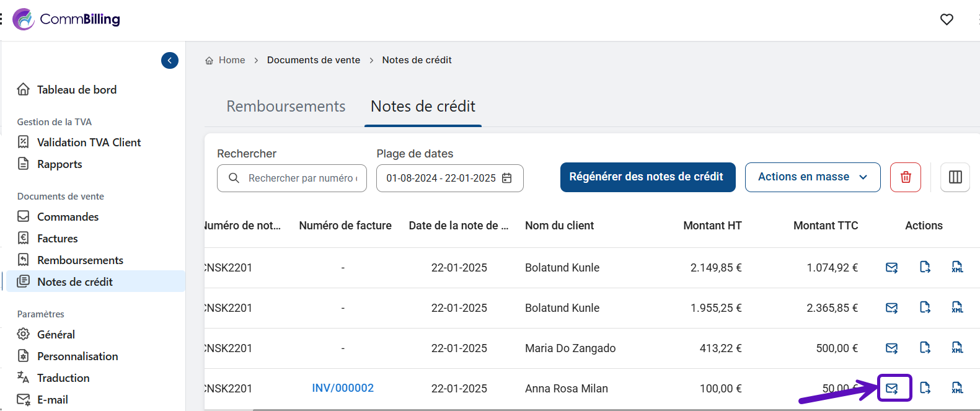This screenshot has width=980, height=411.
Task: Download XML for Anna Rosa Milan row
Action: tap(957, 388)
